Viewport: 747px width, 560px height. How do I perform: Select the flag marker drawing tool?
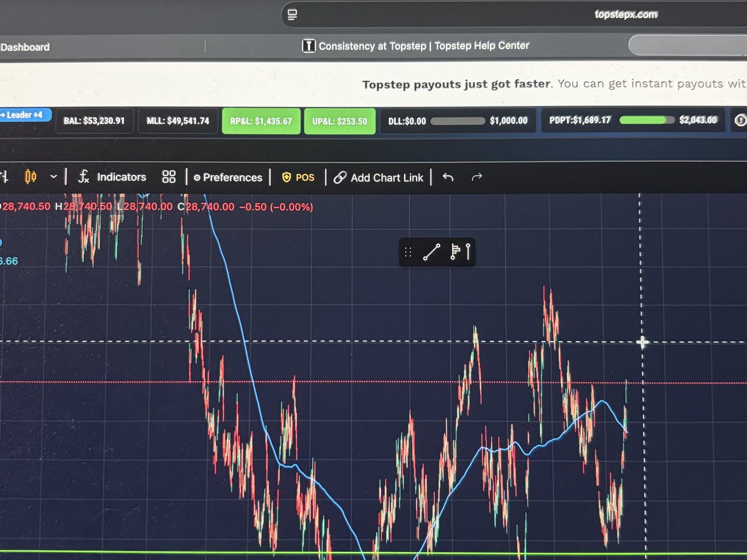tap(456, 252)
